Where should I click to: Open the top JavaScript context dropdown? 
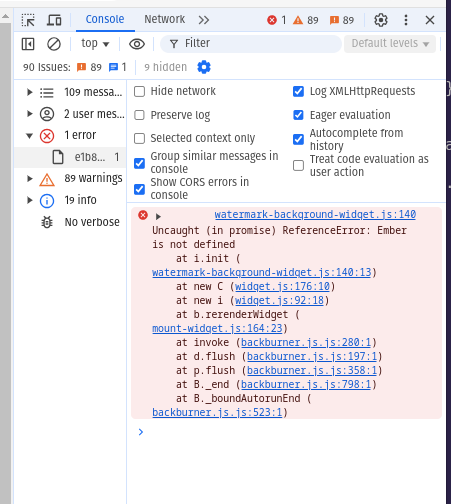(95, 44)
